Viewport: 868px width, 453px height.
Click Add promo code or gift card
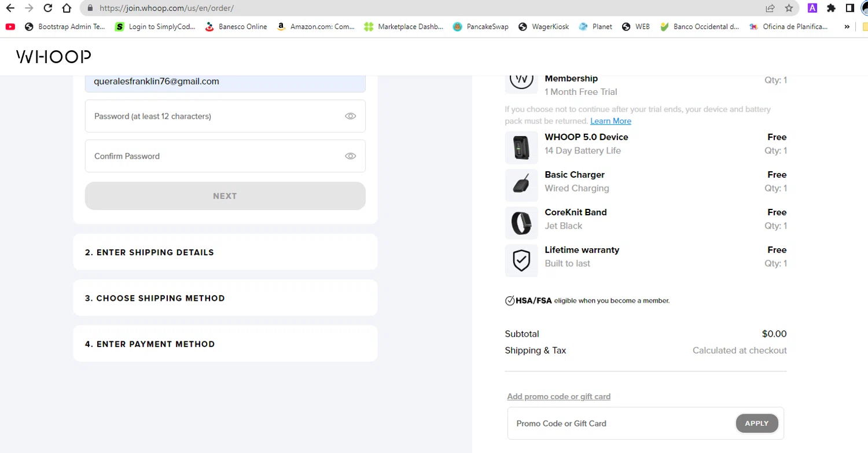(x=559, y=396)
